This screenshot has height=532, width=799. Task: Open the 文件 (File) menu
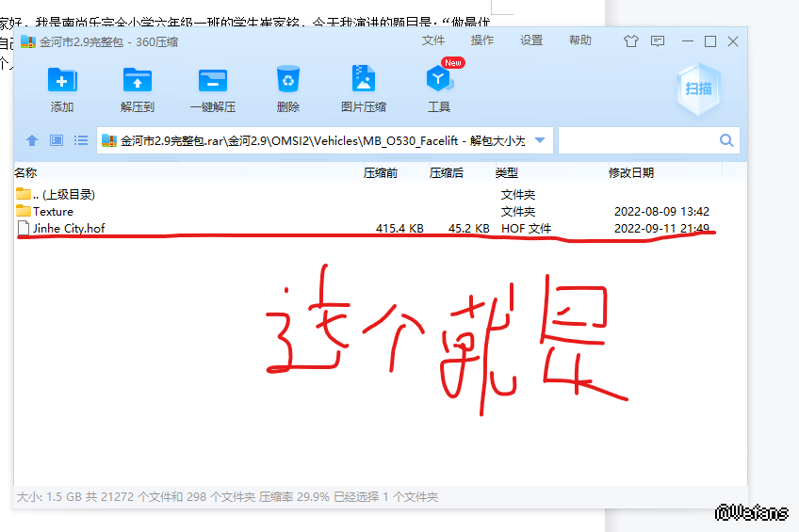(x=433, y=40)
